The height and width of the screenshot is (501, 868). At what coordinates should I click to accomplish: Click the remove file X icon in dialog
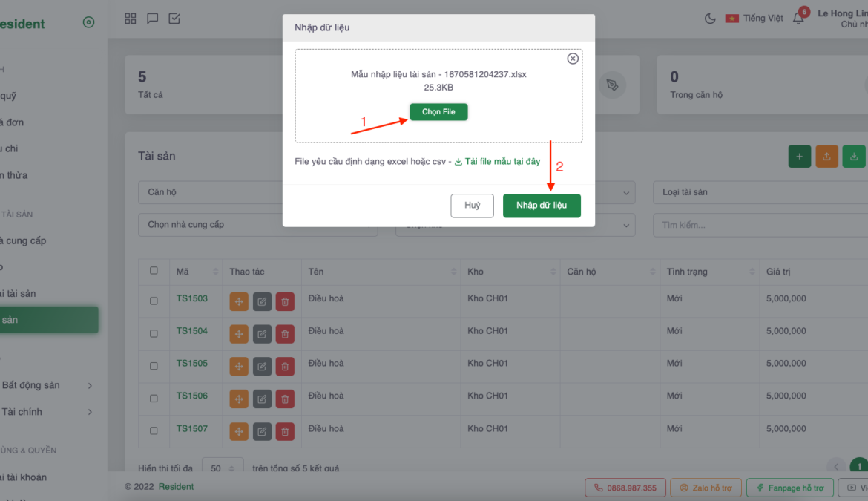(572, 59)
